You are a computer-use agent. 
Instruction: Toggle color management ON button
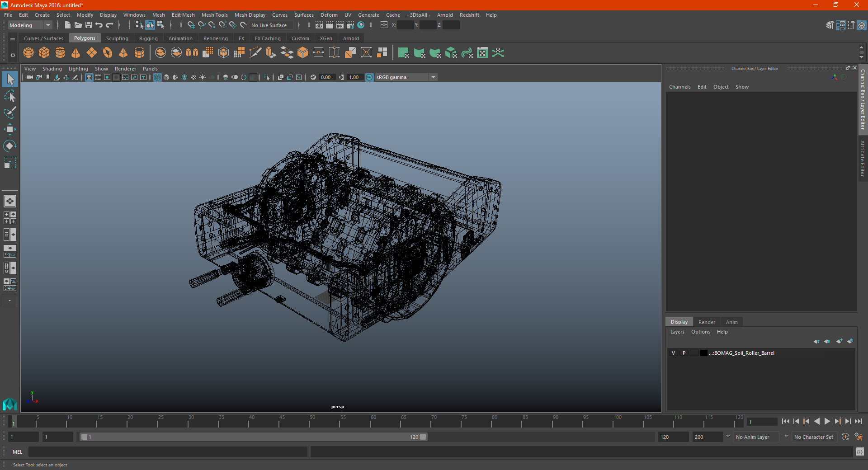pyautogui.click(x=369, y=77)
